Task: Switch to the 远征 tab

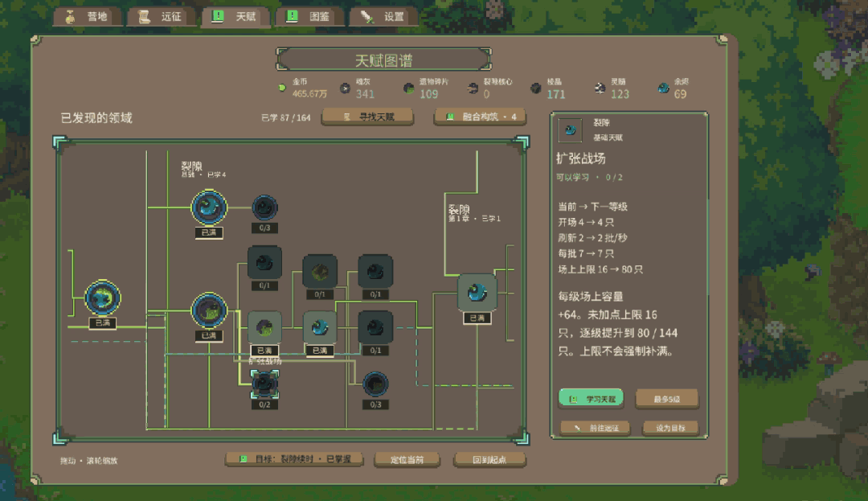Action: tap(162, 17)
